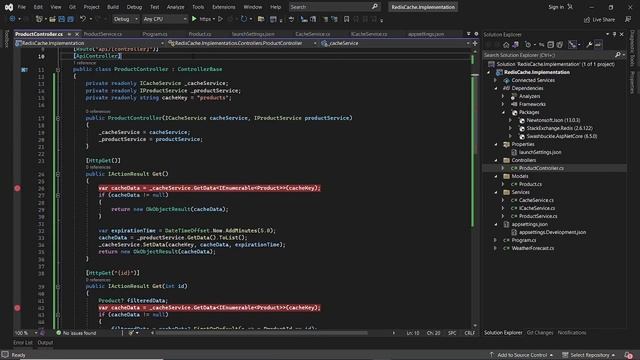Click the Pending Changes Filter clock icon

pos(528,45)
